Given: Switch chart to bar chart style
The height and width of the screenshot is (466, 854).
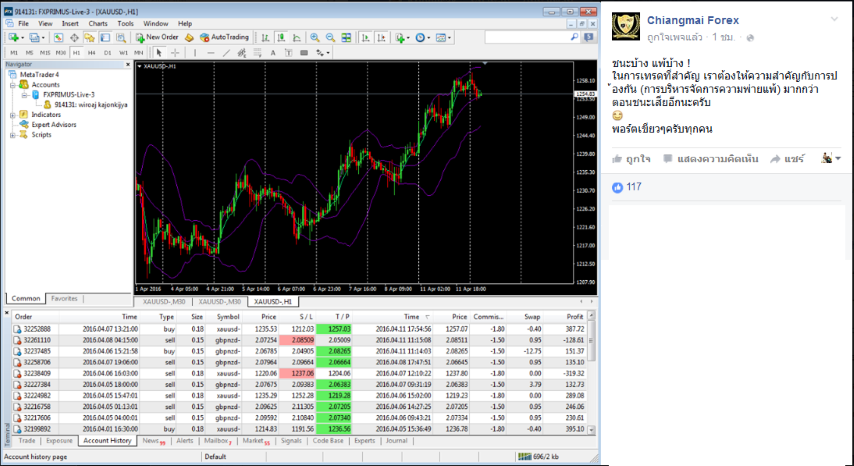Looking at the screenshot, I should 265,38.
